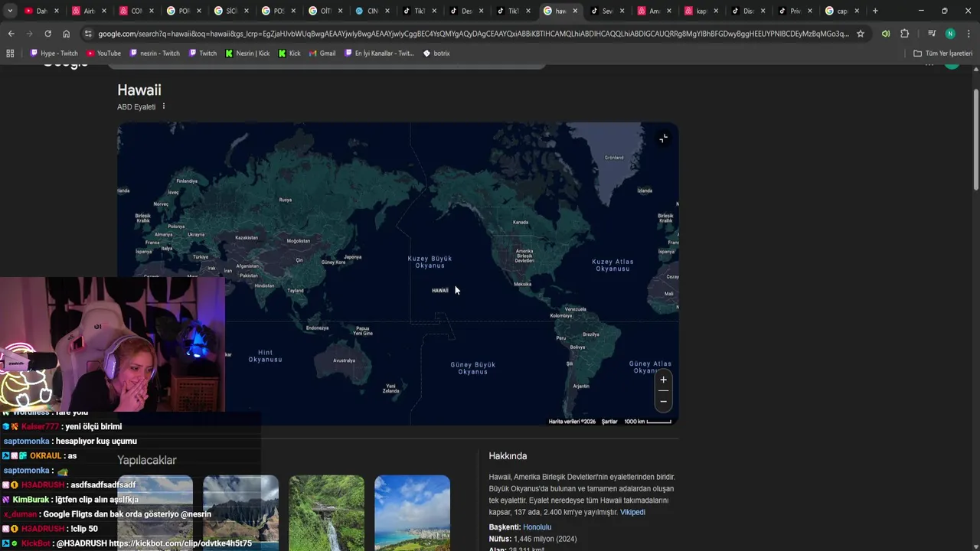Open Tüm Yer İşaretleri folder
The image size is (980, 551).
click(942, 54)
